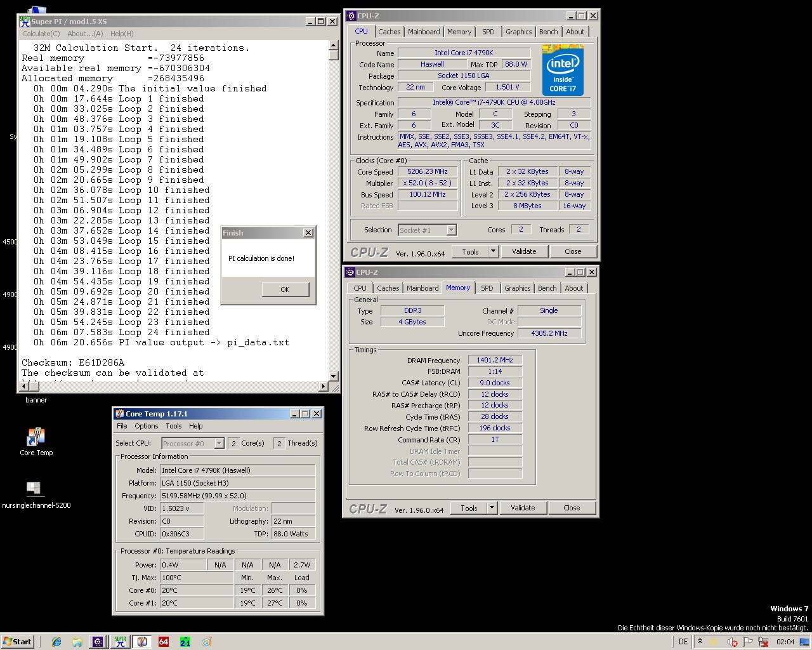The image size is (812, 650).
Task: Click Close button in upper CPU-Z
Action: pos(573,251)
